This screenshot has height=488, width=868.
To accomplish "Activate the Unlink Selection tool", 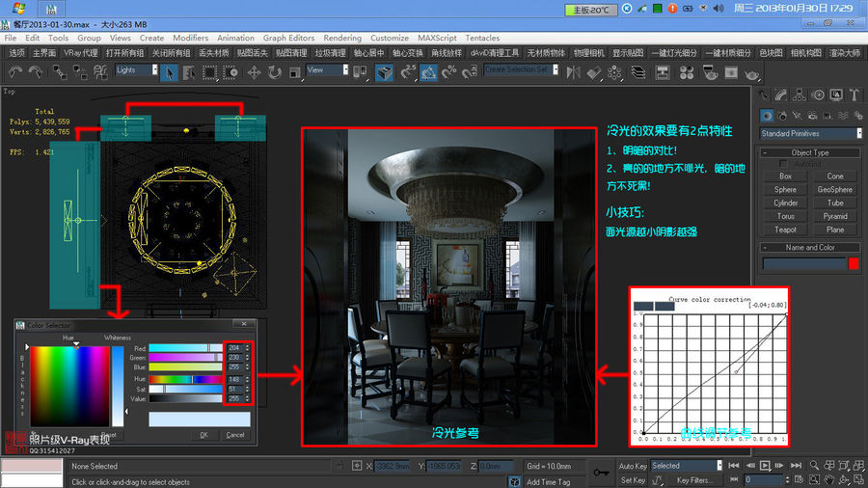I will [80, 72].
